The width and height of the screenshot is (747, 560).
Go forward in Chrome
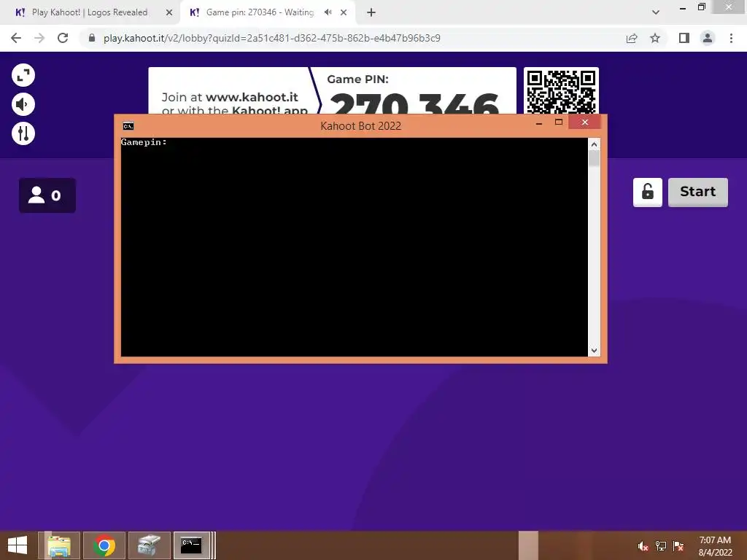point(39,38)
